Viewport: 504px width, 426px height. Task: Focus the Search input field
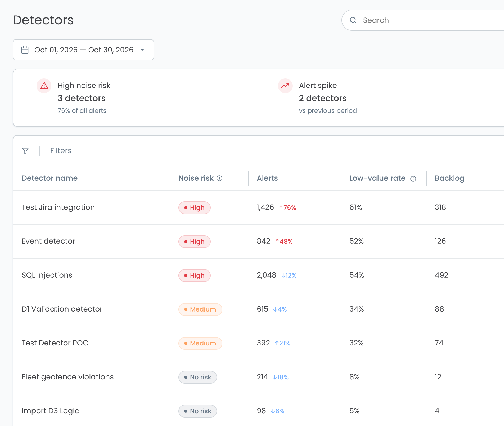coord(423,20)
